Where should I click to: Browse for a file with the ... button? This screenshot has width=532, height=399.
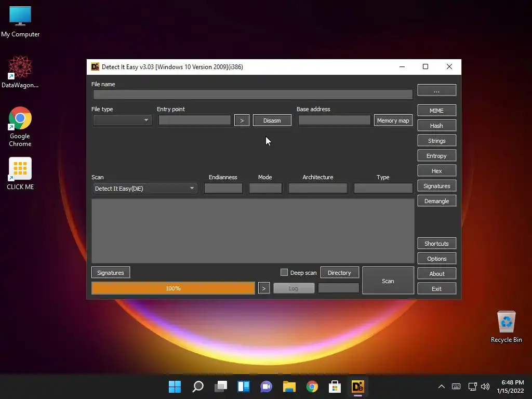[436, 90]
